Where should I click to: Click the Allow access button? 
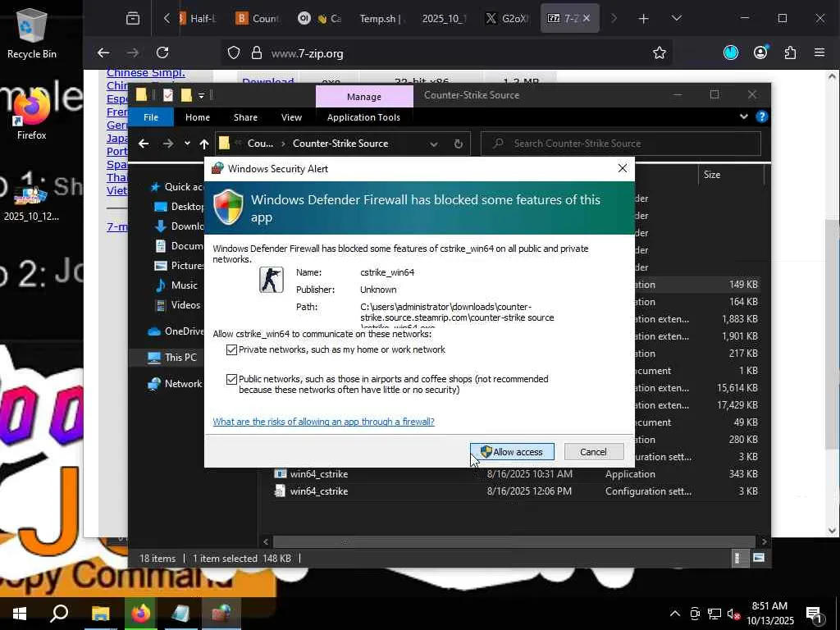pos(512,452)
